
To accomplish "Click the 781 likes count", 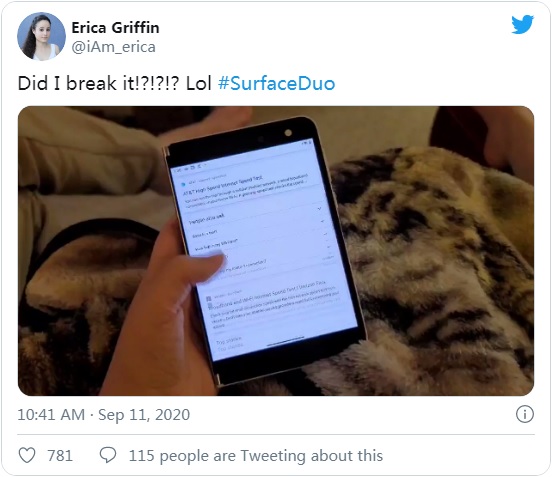I will point(60,456).
